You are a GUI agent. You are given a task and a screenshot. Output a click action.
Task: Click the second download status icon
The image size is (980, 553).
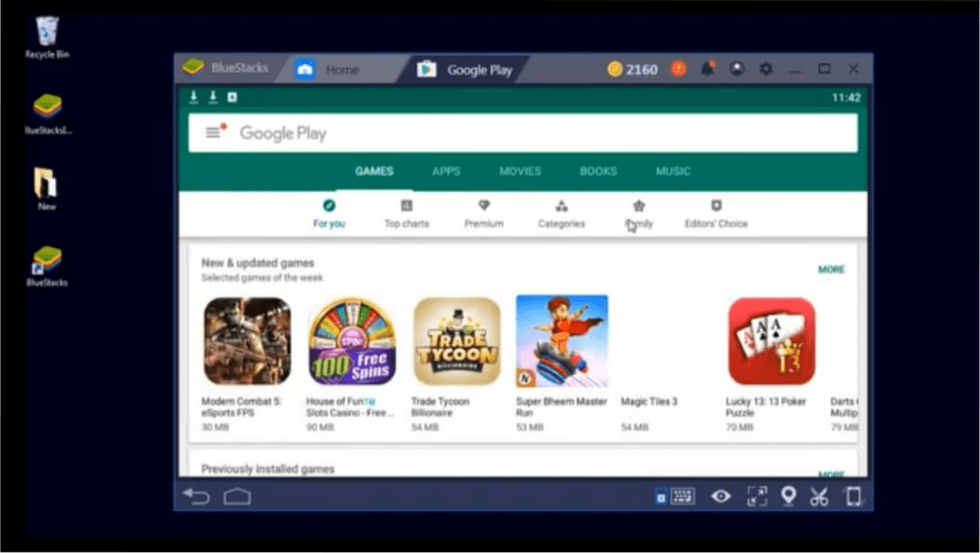(213, 97)
